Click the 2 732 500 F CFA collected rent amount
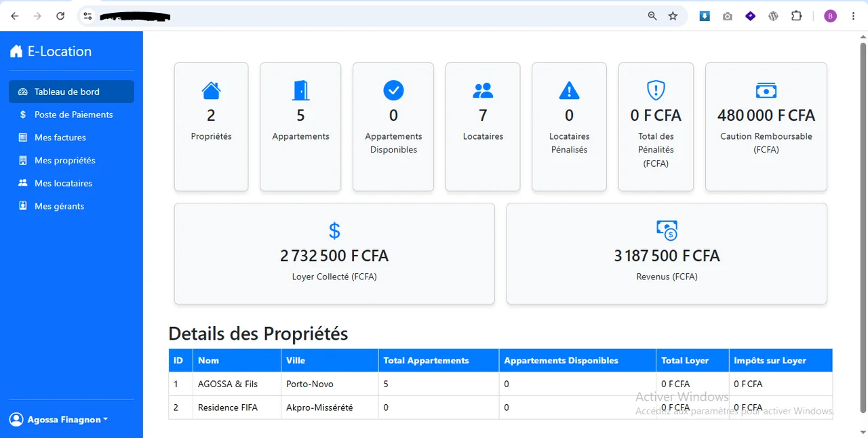The height and width of the screenshot is (438, 868). [334, 256]
